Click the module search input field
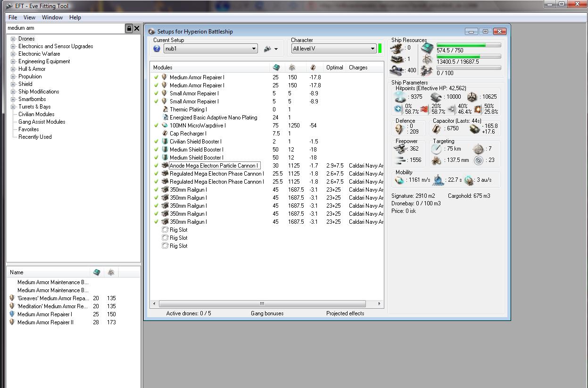 pos(65,28)
